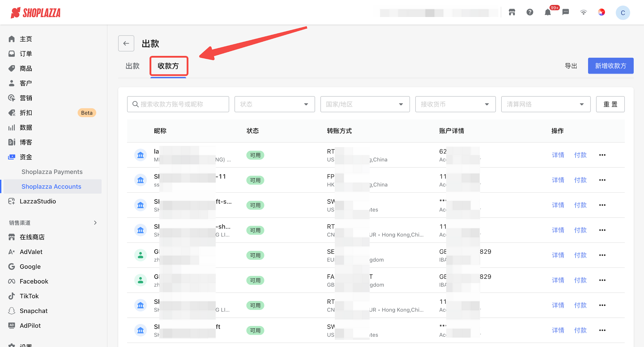Open the user avatar C menu
The image size is (644, 347).
click(x=623, y=13)
